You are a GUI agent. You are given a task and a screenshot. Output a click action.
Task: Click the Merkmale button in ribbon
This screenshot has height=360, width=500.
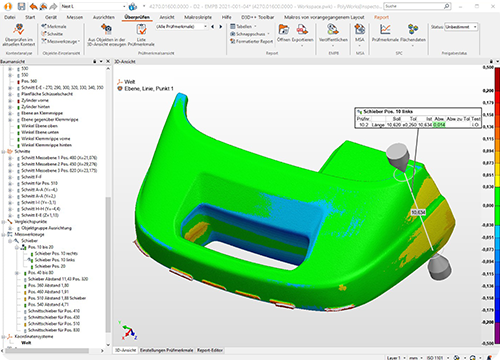click(54, 26)
